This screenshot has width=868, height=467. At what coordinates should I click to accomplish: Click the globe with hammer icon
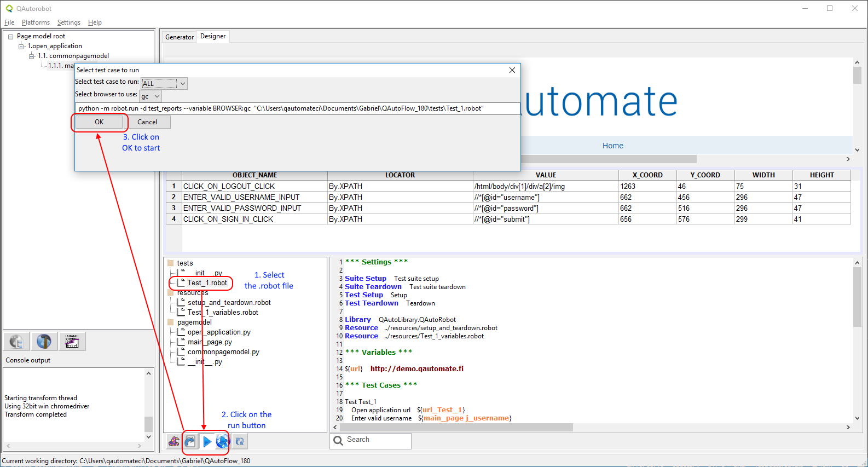point(44,342)
